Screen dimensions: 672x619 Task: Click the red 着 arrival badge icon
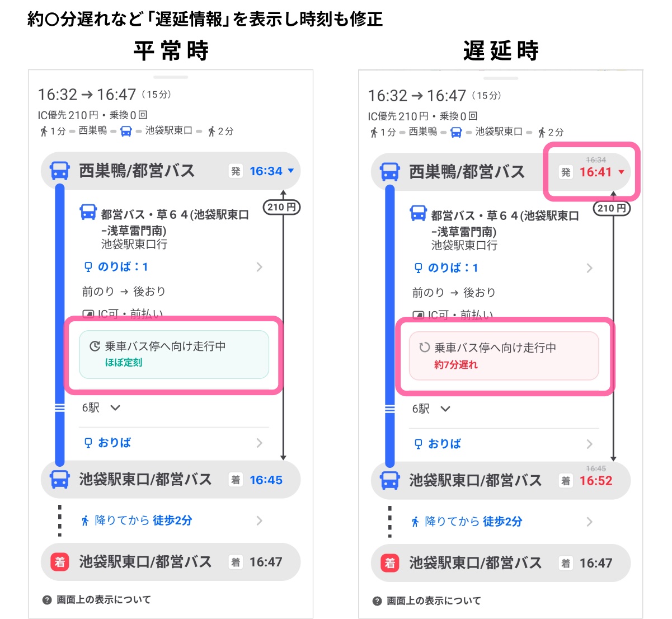59,562
